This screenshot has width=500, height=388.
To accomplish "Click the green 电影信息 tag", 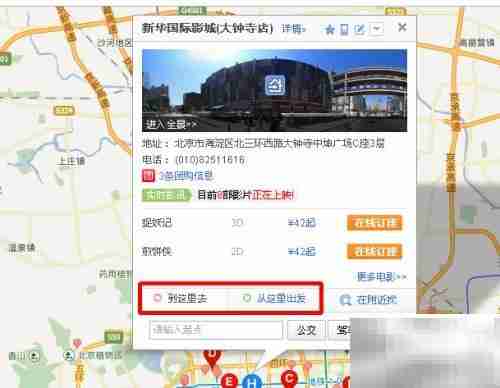I will 167,195.
